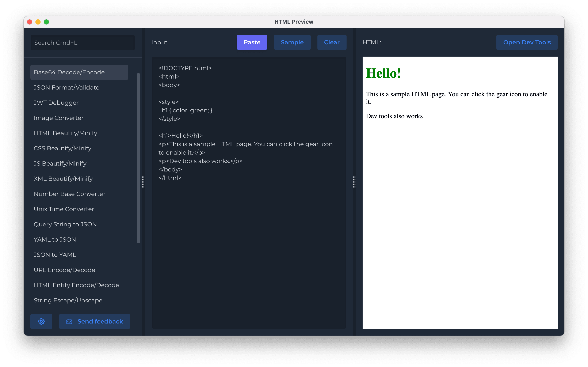Open the Image Converter tool
Screen dimensions: 588x367
click(58, 118)
